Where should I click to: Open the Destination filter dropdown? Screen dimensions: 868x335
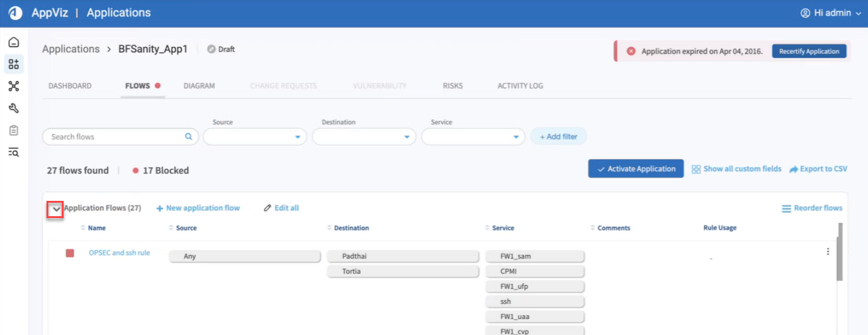(364, 137)
